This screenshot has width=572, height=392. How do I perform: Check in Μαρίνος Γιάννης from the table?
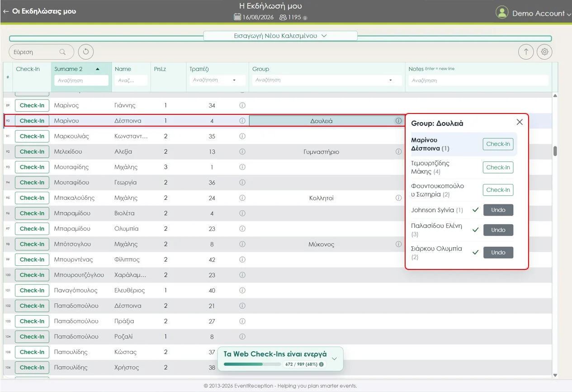[x=32, y=105]
